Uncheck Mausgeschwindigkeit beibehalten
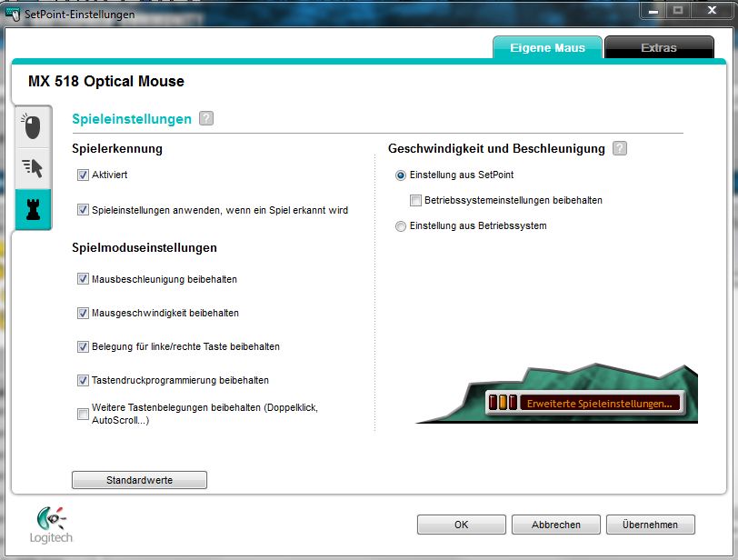Screen dimensions: 738x560 (83, 313)
